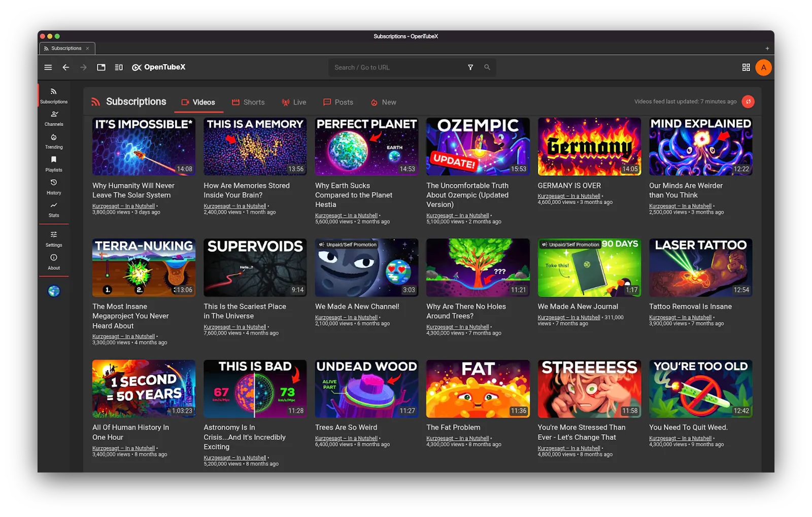This screenshot has height=517, width=812.
Task: Open the MIND EXPLAINED thumbnail
Action: point(701,147)
